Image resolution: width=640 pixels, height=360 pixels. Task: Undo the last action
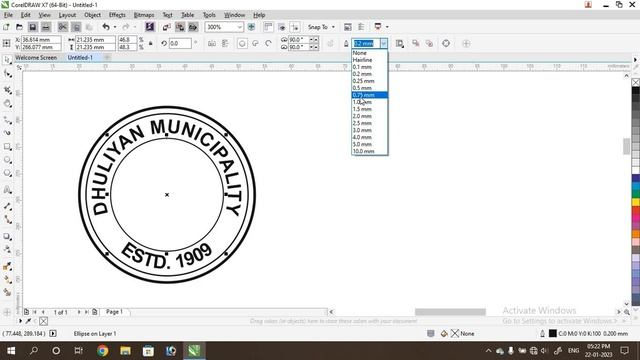point(106,27)
